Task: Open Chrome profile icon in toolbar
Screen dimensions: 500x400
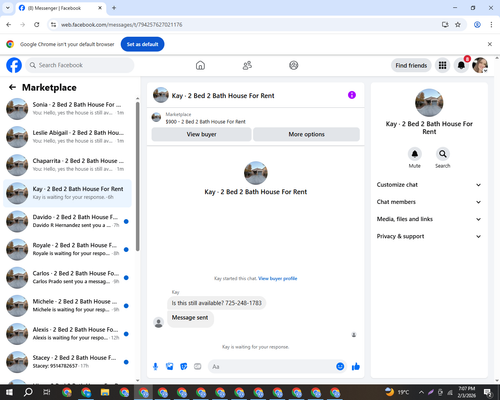Action: [477, 25]
